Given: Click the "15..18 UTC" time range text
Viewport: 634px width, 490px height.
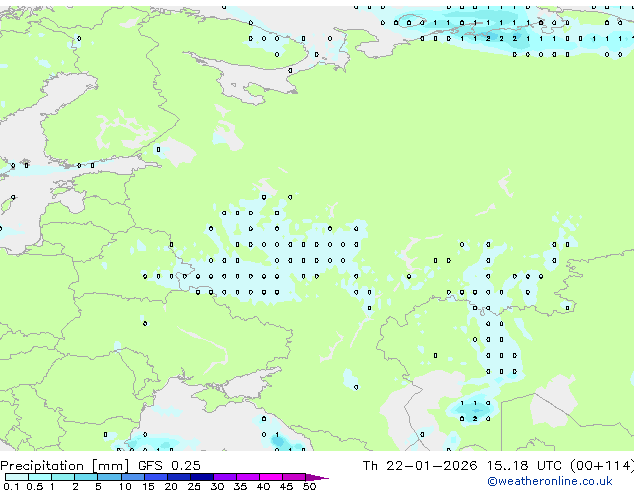Looking at the screenshot, I should point(524,466).
